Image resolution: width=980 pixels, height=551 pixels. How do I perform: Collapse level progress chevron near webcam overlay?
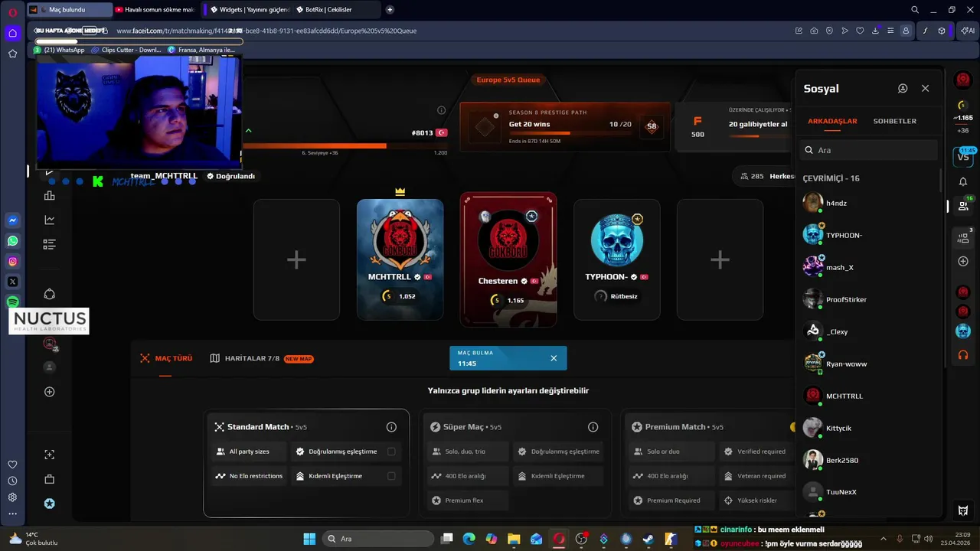(x=248, y=131)
